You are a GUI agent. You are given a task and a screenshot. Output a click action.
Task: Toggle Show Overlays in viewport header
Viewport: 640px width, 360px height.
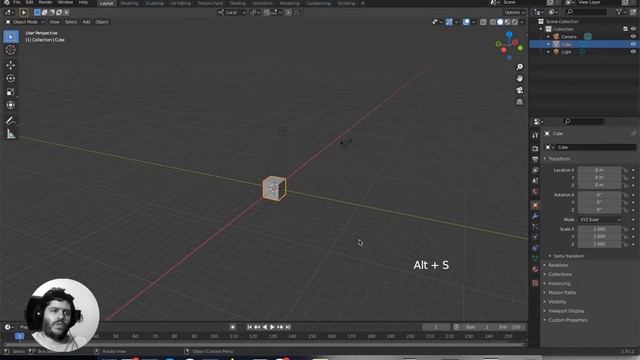[x=466, y=22]
